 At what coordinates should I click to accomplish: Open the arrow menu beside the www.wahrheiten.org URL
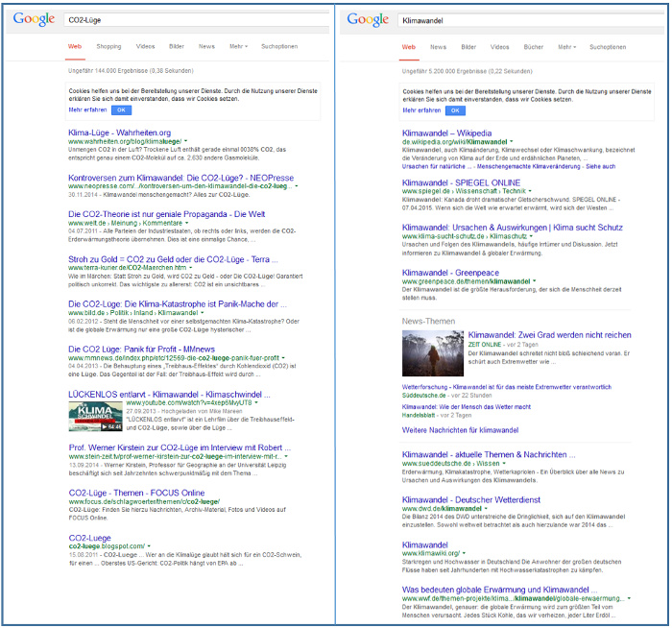[186, 141]
